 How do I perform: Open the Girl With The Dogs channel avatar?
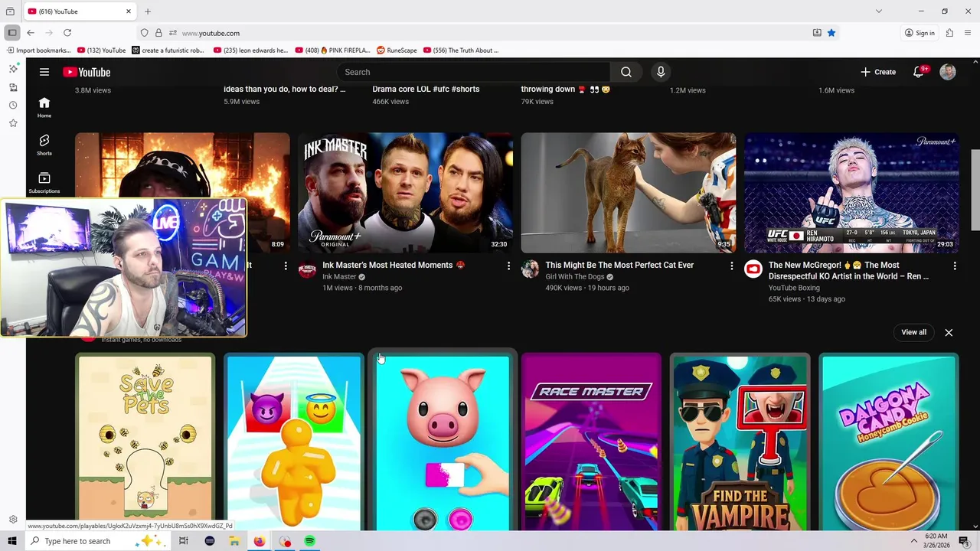point(530,269)
